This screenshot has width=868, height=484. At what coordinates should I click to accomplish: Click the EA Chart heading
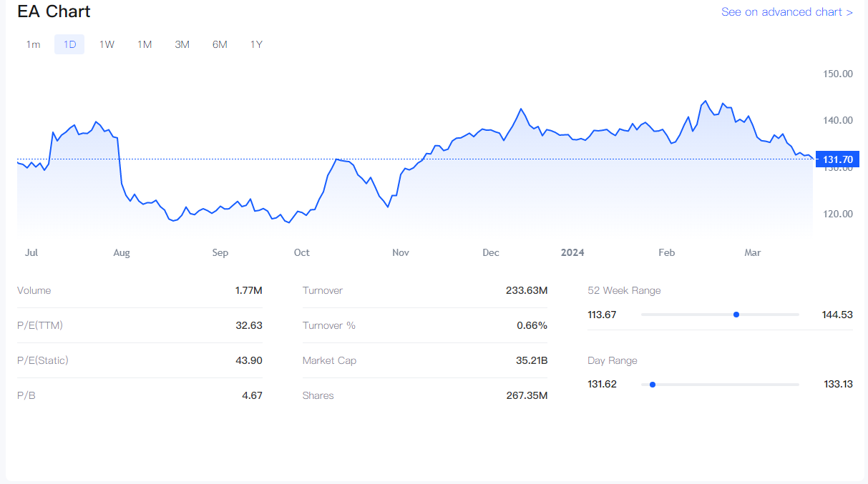point(54,12)
